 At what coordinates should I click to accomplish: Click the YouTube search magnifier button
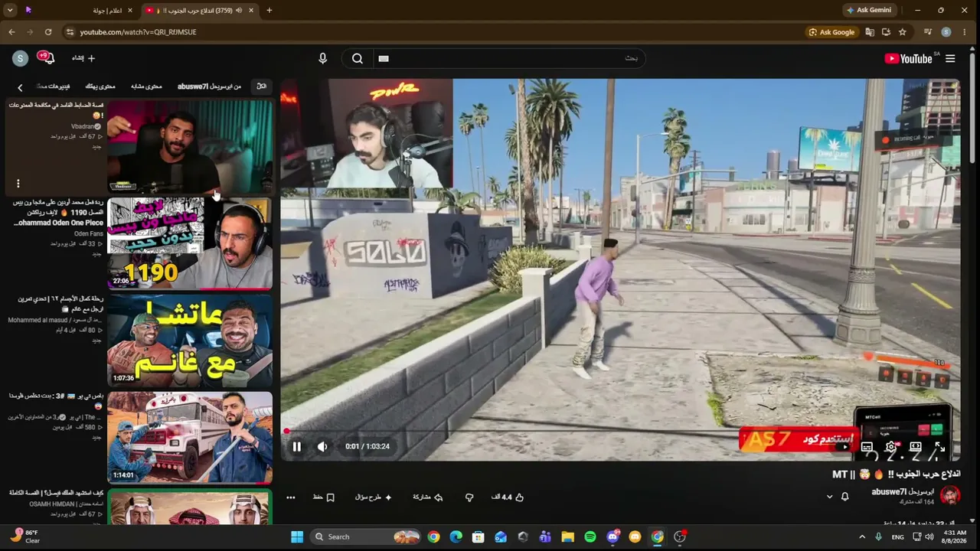(358, 58)
